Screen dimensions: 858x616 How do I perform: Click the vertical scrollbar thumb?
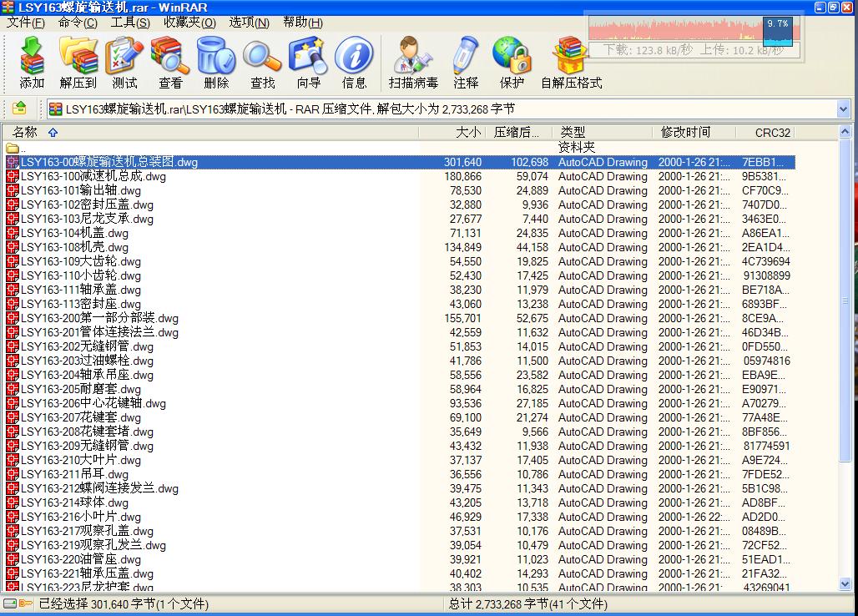pos(845,300)
